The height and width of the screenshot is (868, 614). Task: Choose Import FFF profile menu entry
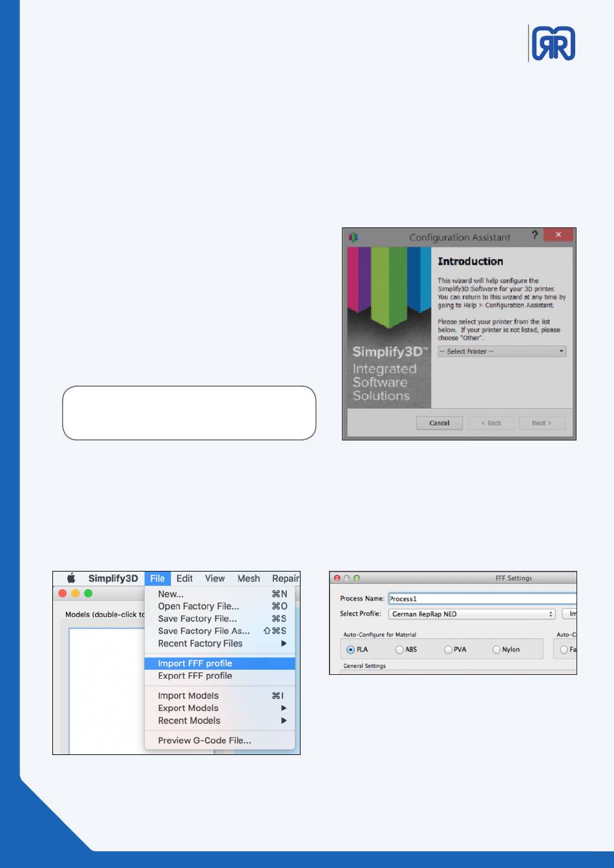(220, 663)
